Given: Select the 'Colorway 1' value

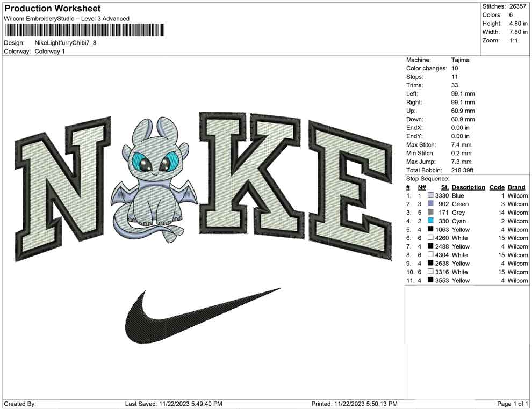Looking at the screenshot, I should point(49,52).
